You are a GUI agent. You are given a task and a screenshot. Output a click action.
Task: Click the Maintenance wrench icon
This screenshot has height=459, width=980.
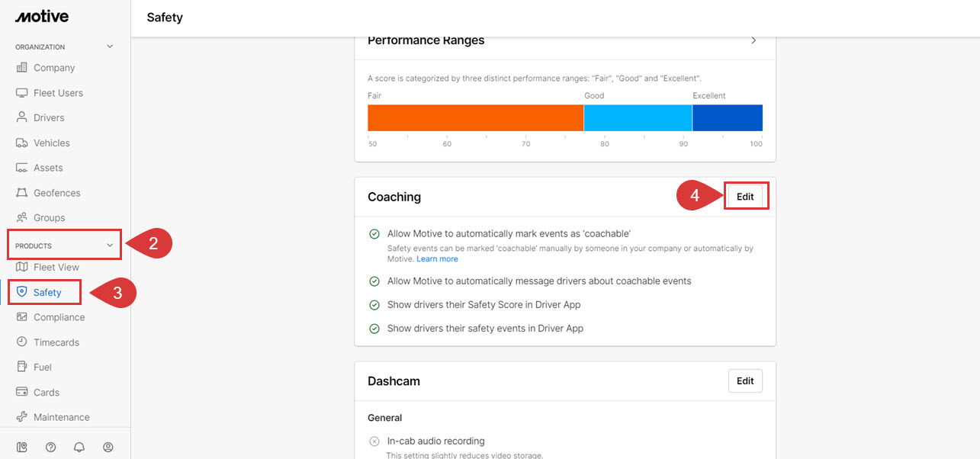pos(21,417)
